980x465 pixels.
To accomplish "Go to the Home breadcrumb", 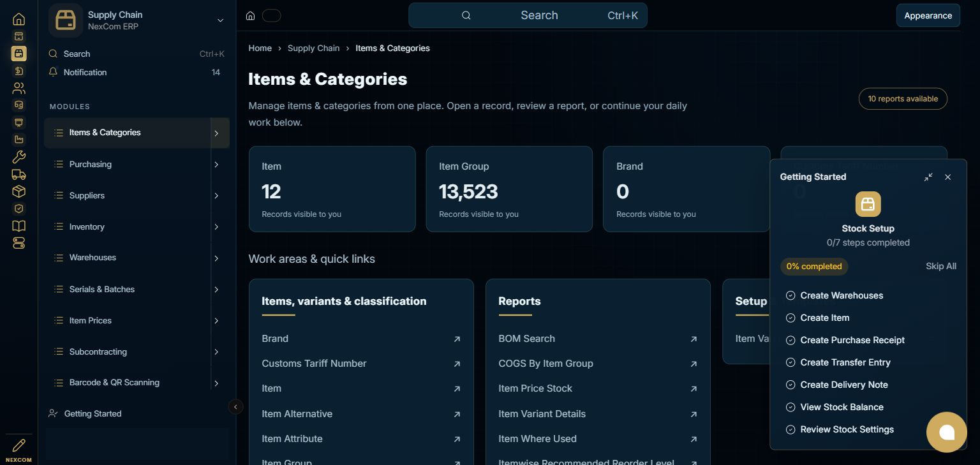I will tap(260, 48).
